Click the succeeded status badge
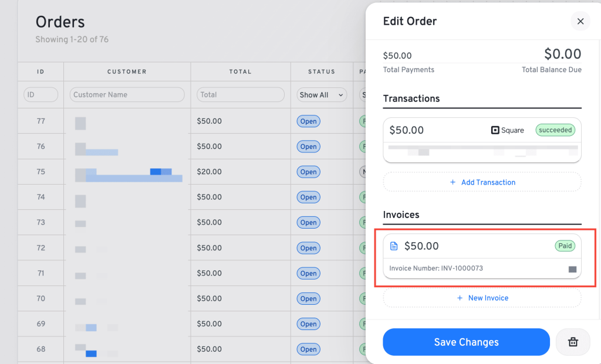The height and width of the screenshot is (364, 601). point(555,130)
